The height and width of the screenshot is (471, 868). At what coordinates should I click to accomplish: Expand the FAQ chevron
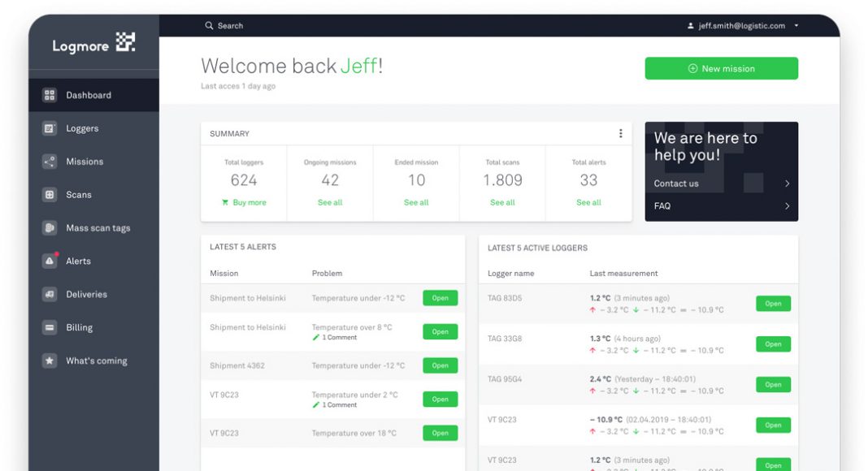788,206
